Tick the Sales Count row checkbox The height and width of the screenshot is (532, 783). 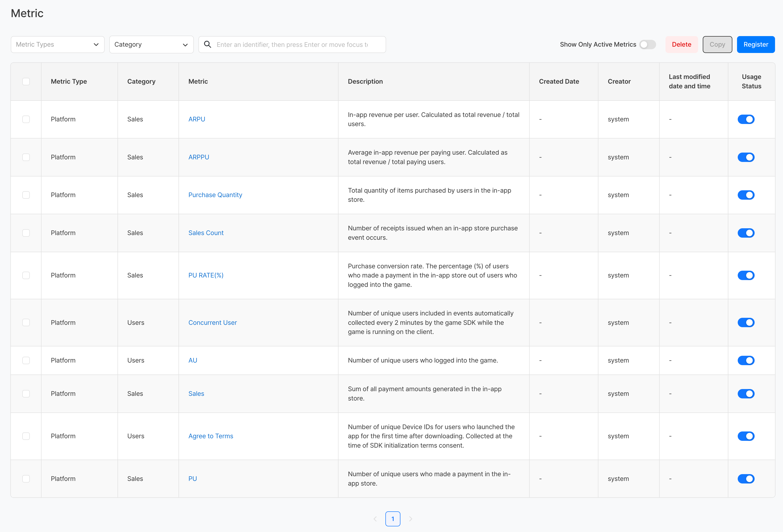(26, 233)
